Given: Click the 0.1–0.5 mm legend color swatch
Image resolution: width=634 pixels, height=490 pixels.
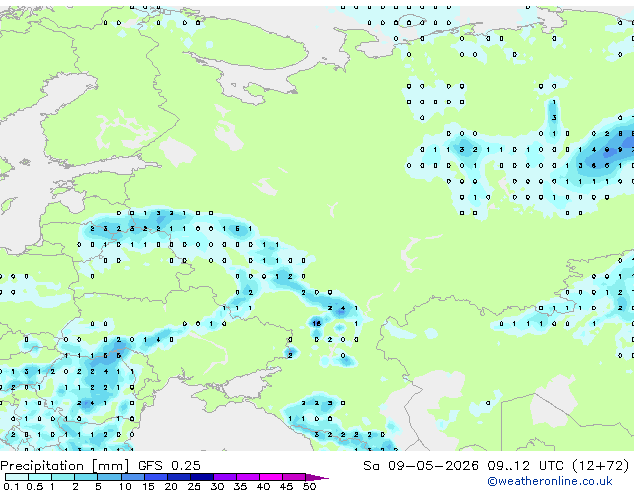Looking at the screenshot, I should (x=17, y=477).
